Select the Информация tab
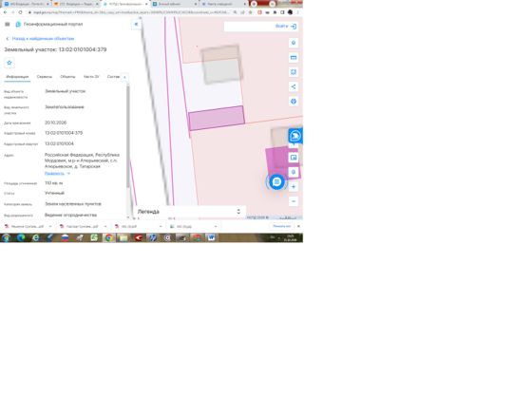The image size is (532, 396). point(17,77)
